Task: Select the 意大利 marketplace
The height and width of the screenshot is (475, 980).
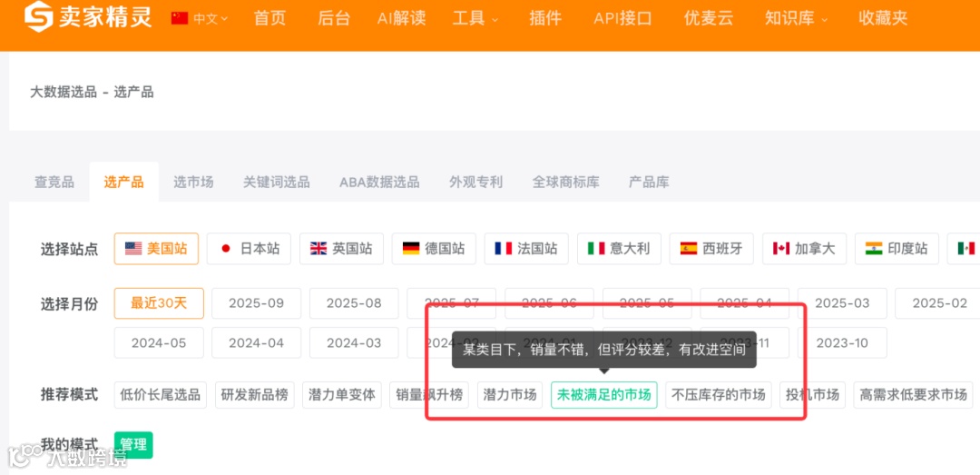Action: pyautogui.click(x=619, y=249)
